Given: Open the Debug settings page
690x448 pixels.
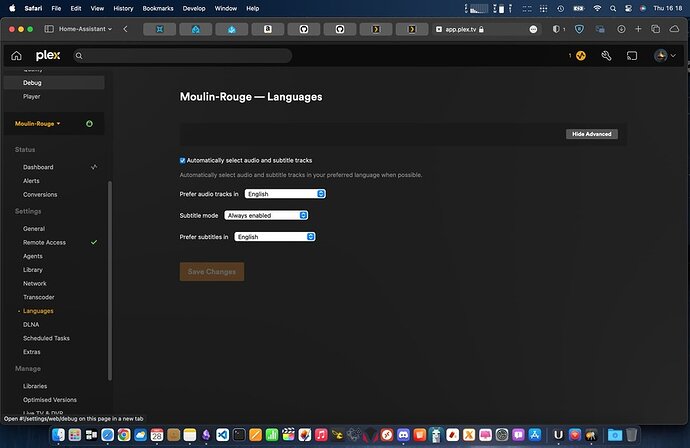Looking at the screenshot, I should pyautogui.click(x=54, y=83).
